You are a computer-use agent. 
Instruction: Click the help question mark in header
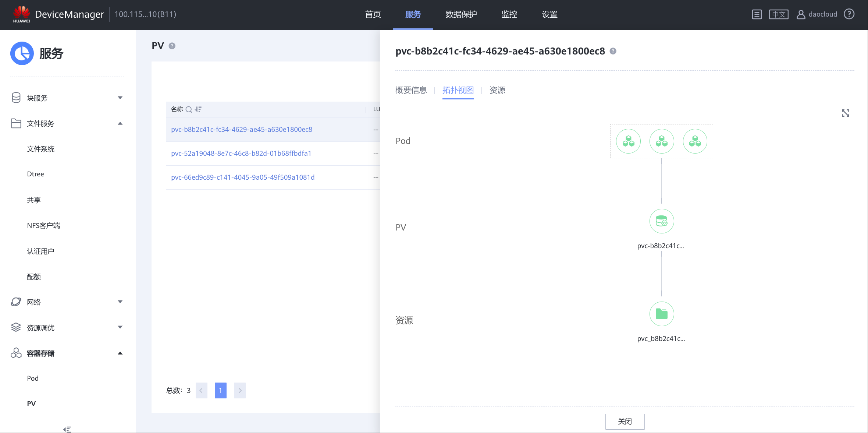click(849, 14)
